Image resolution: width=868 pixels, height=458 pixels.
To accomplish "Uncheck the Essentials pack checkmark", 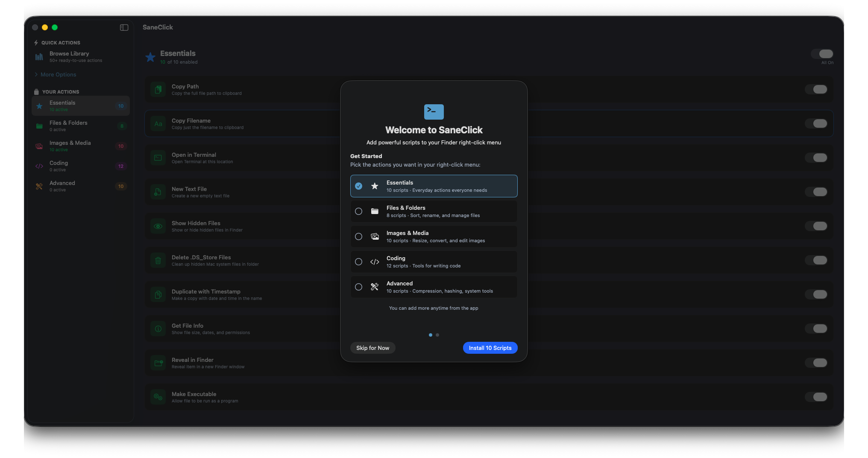I will 359,186.
